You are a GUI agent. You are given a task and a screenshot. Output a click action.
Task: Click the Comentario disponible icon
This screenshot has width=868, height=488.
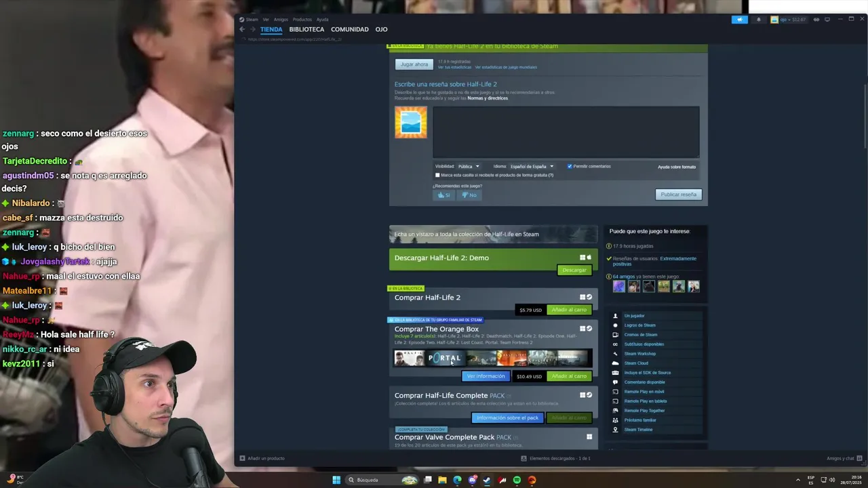coord(616,382)
